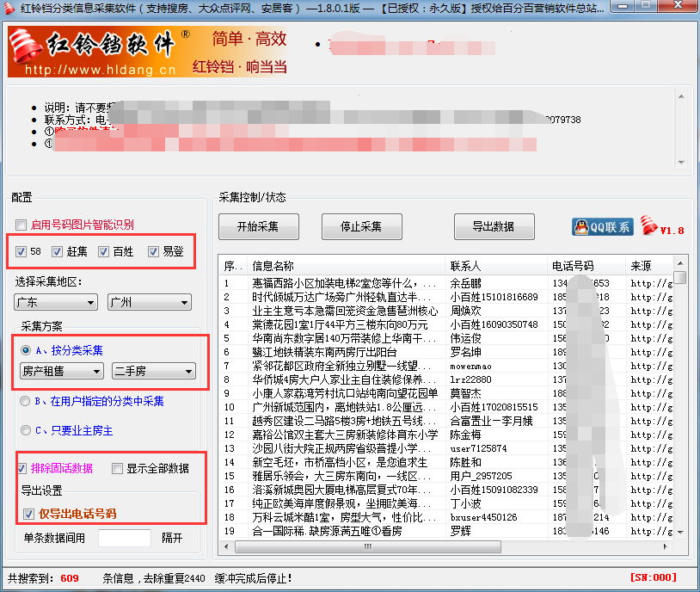Click status text 缓冲完成后停止！
The height and width of the screenshot is (592, 700).
click(253, 578)
